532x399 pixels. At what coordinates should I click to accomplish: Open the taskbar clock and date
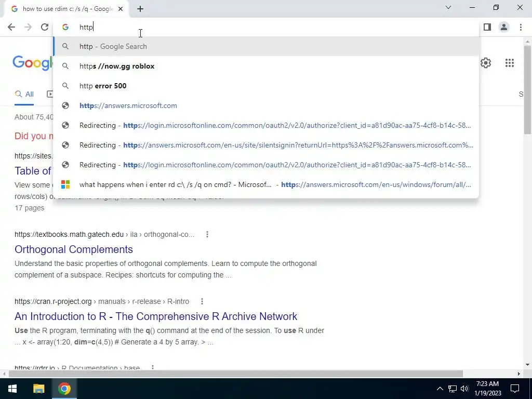487,389
